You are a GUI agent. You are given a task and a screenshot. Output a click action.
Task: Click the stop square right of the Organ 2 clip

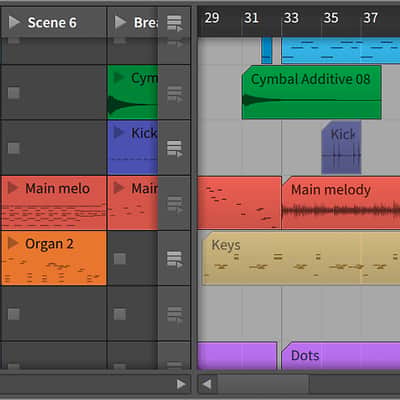pos(120,259)
